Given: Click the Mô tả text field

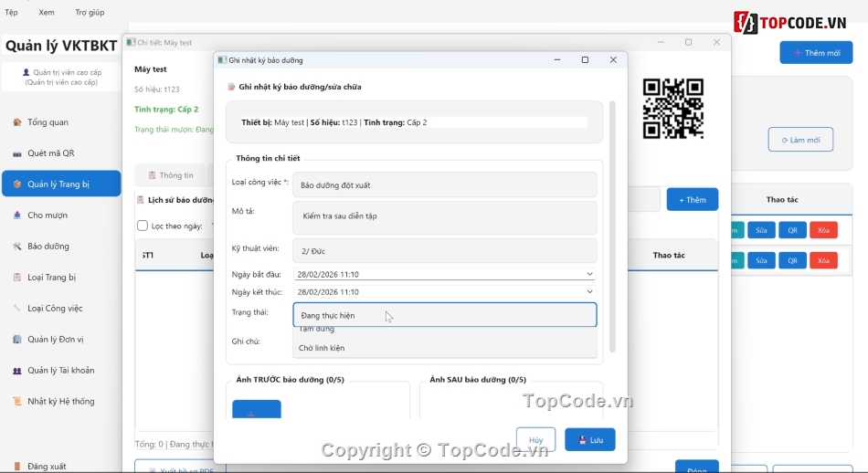Looking at the screenshot, I should pyautogui.click(x=445, y=216).
